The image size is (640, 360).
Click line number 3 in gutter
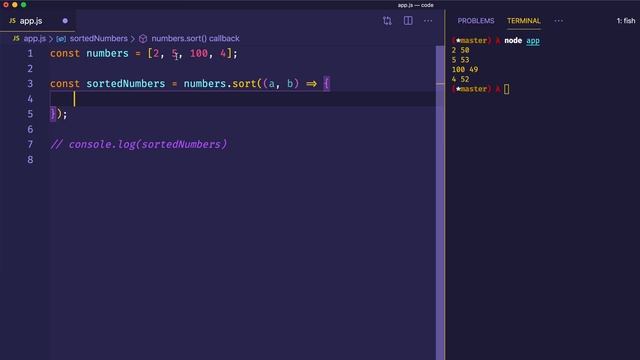(30, 84)
